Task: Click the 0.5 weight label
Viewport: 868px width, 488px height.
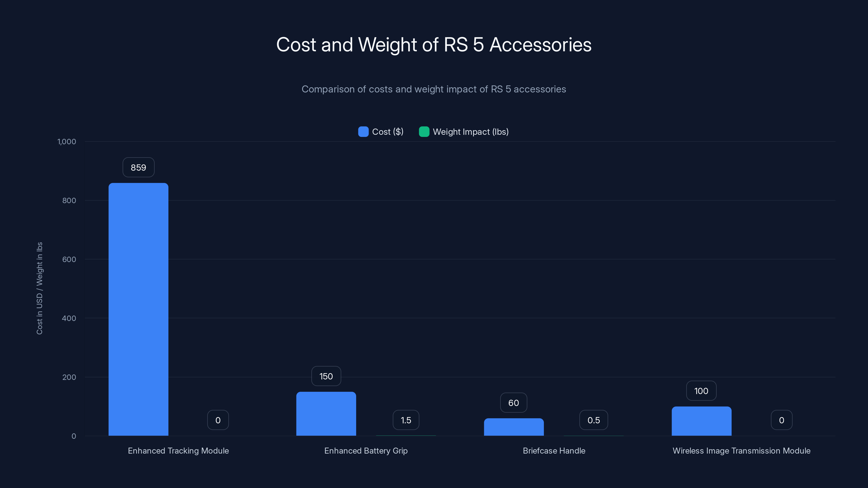Action: (x=593, y=420)
